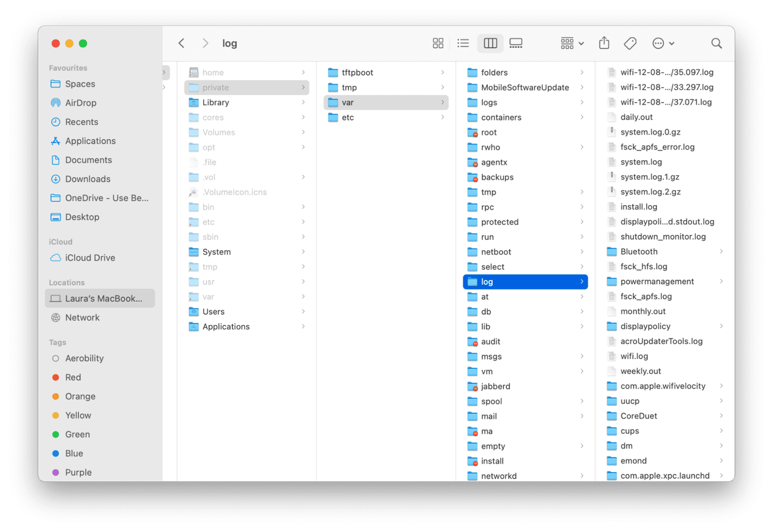The image size is (773, 532).
Task: Open the More actions ellipsis menu
Action: (x=662, y=43)
